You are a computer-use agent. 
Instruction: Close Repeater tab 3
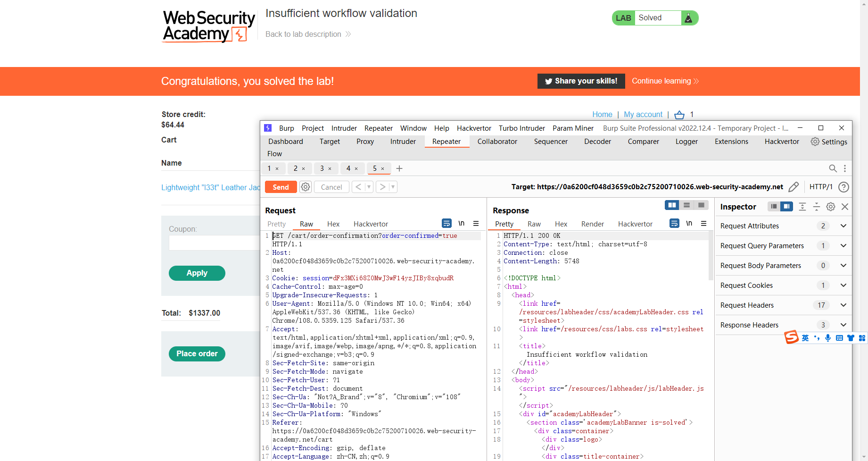330,168
